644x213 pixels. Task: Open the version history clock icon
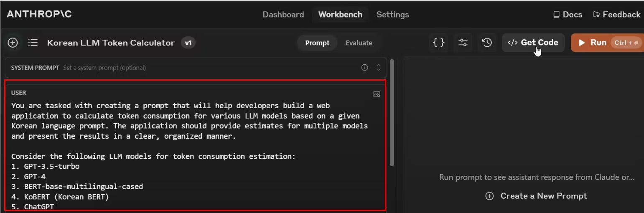click(487, 43)
